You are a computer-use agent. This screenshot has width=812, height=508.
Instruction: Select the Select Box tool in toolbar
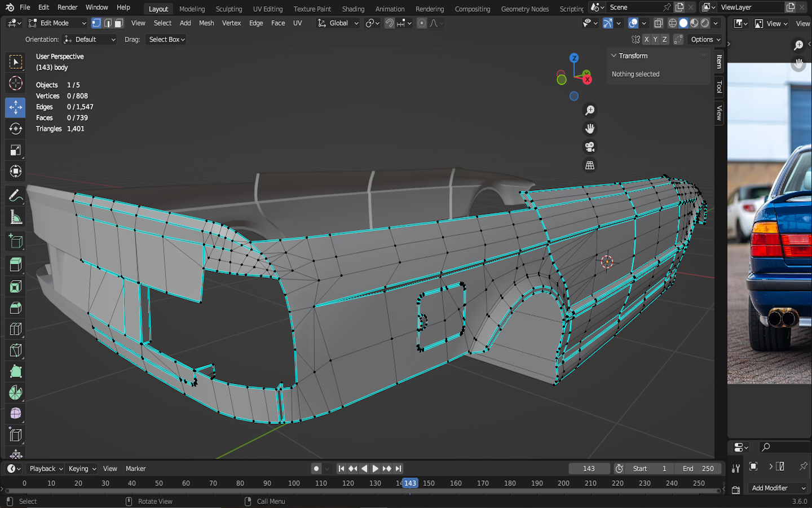coord(15,62)
